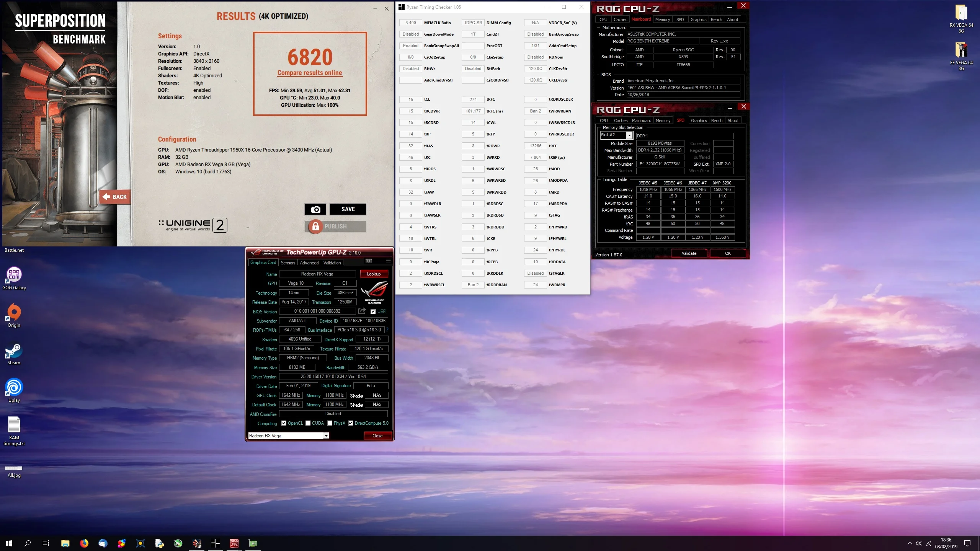The image size is (980, 551).
Task: Expand the Radeon RX Vega GPU selector dropdown
Action: coord(326,436)
